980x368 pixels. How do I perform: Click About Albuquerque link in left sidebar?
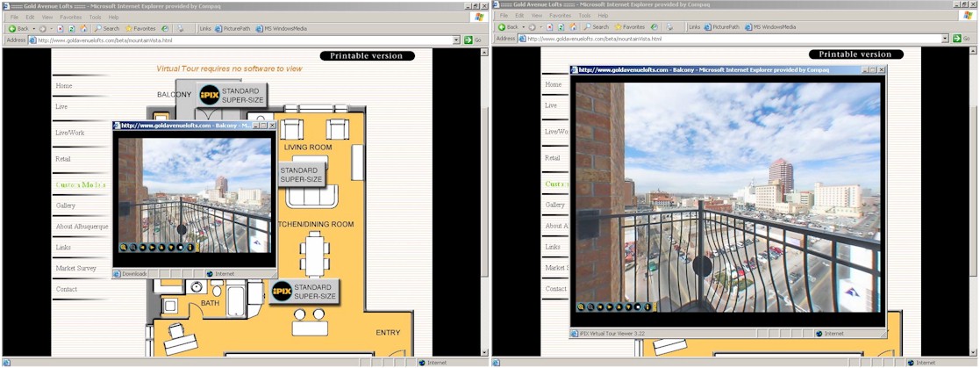tap(80, 227)
